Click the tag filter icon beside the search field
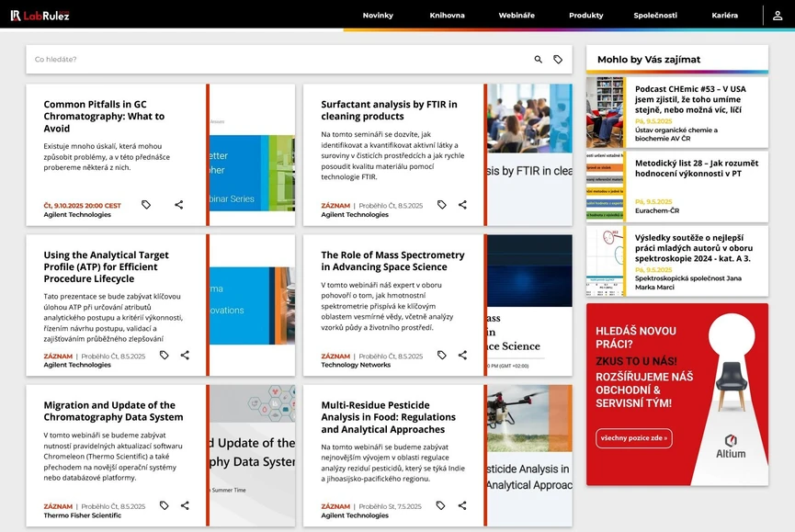 [x=558, y=58]
